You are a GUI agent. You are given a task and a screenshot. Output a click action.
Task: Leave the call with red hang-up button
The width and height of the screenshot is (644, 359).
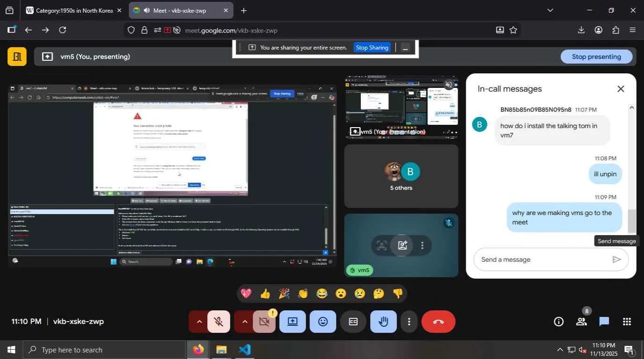click(439, 322)
